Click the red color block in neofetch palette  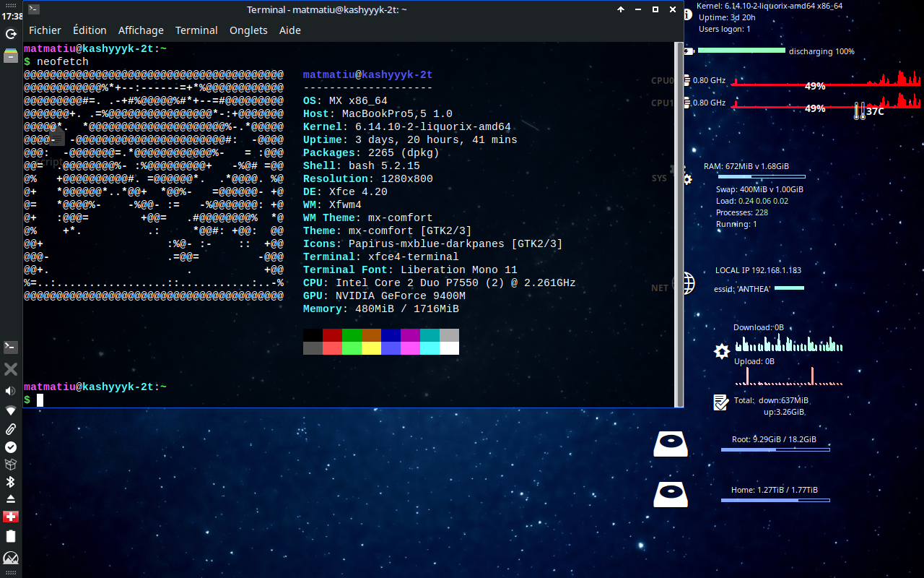point(331,335)
